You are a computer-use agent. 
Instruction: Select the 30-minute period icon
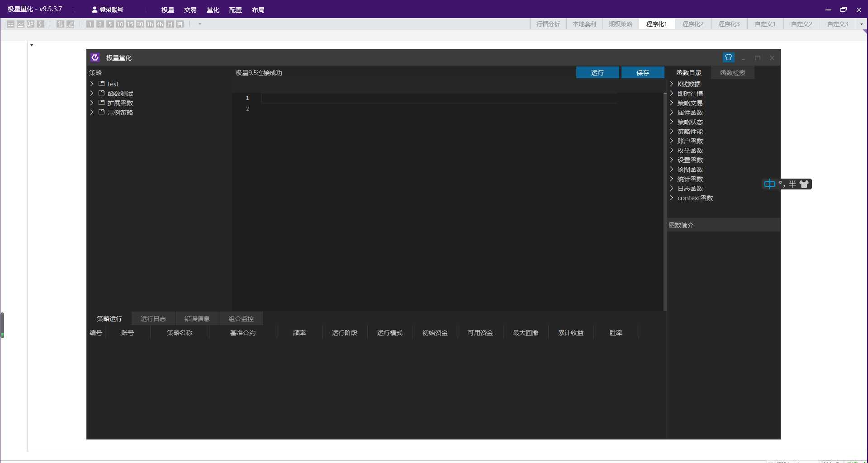pyautogui.click(x=140, y=24)
